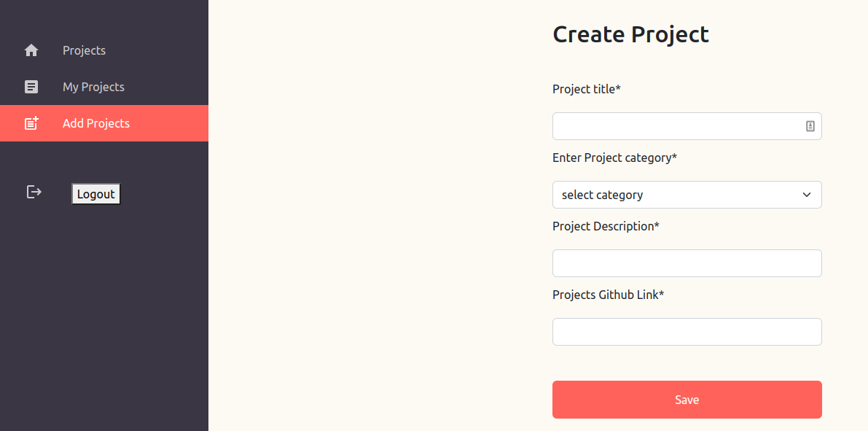Click the Add Projects note-plus icon
Viewport: 868px width, 431px height.
pyautogui.click(x=31, y=123)
